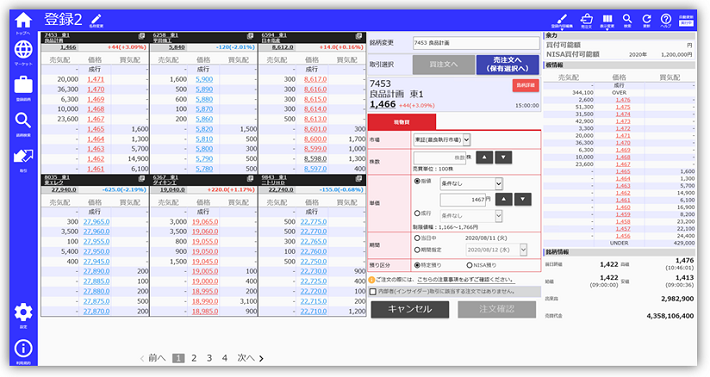Click price 22,775.0 in the 9843 board
The height and width of the screenshot is (377, 710).
(314, 222)
